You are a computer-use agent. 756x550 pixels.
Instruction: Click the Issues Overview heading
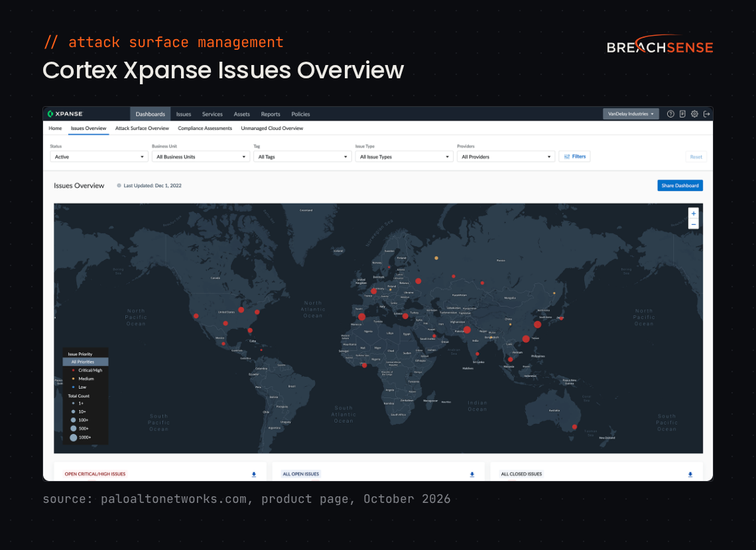click(x=79, y=186)
